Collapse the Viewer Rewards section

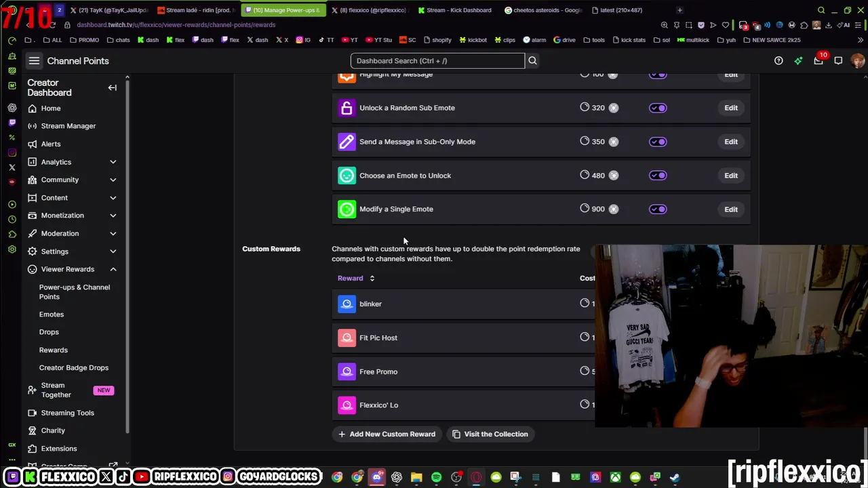113,269
